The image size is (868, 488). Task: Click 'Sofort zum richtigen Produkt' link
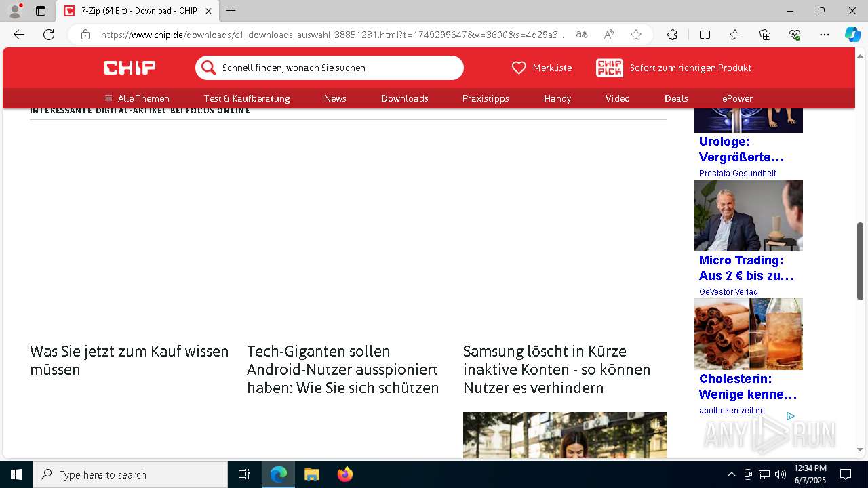[690, 68]
